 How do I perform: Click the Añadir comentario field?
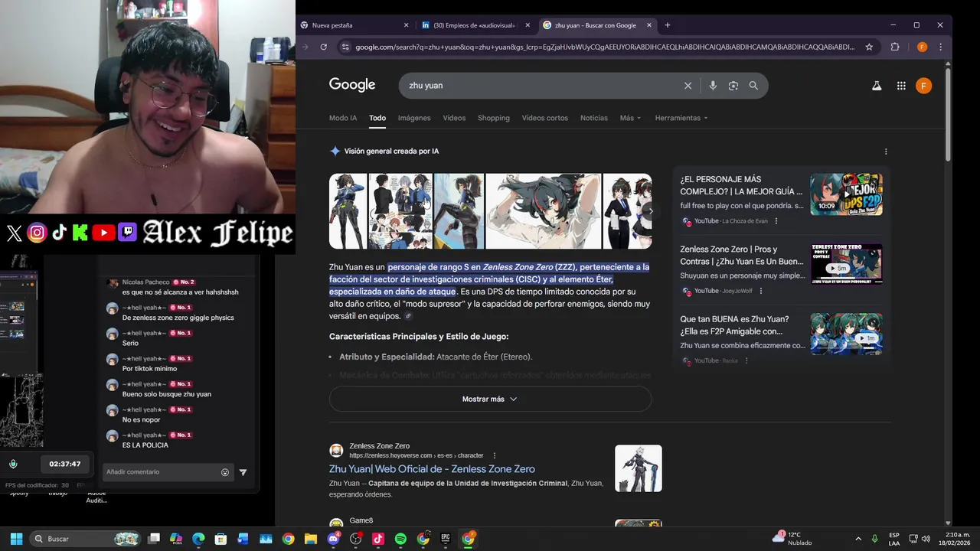click(162, 472)
